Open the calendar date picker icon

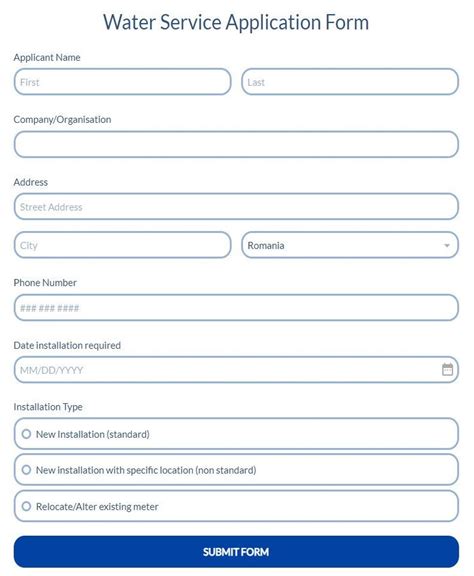pos(447,369)
